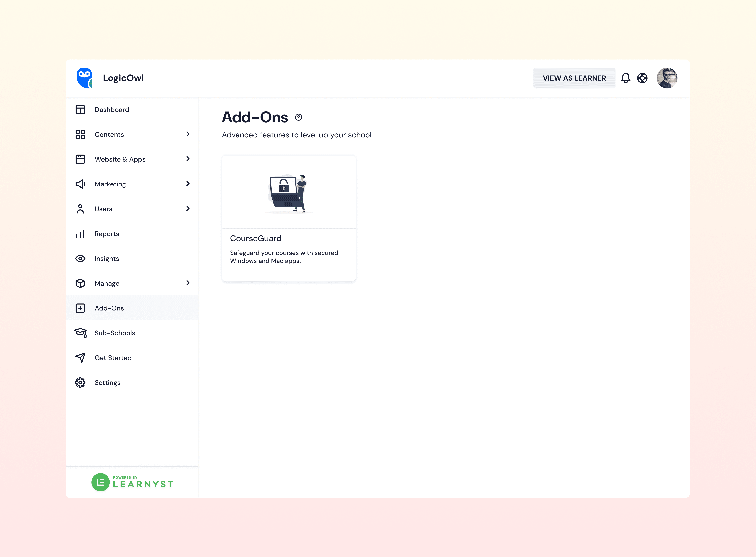Select Add-Ons in the sidebar menu

pyautogui.click(x=109, y=308)
